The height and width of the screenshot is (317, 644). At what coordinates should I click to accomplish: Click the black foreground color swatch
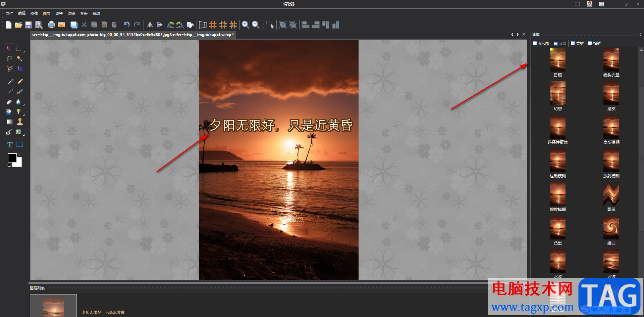(x=12, y=157)
